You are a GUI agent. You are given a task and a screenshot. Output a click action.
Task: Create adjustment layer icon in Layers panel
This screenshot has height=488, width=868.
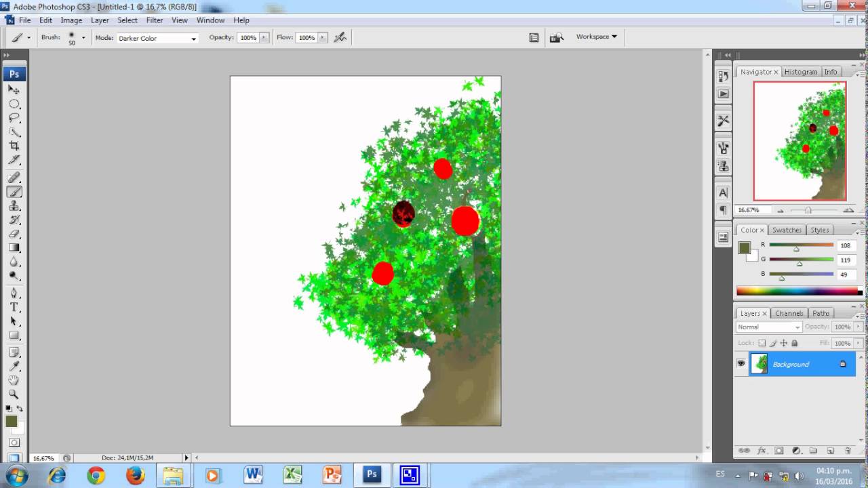[x=796, y=451]
